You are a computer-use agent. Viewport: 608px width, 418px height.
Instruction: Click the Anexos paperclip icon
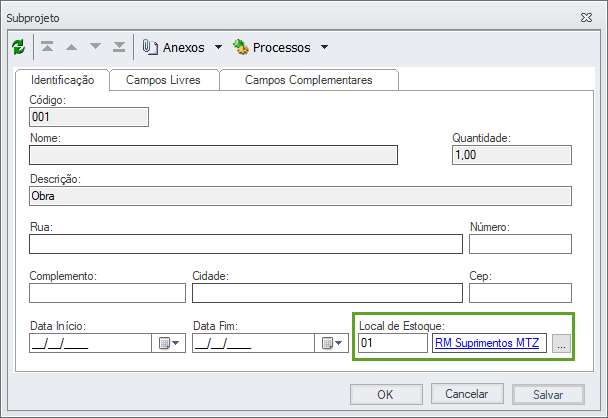151,47
